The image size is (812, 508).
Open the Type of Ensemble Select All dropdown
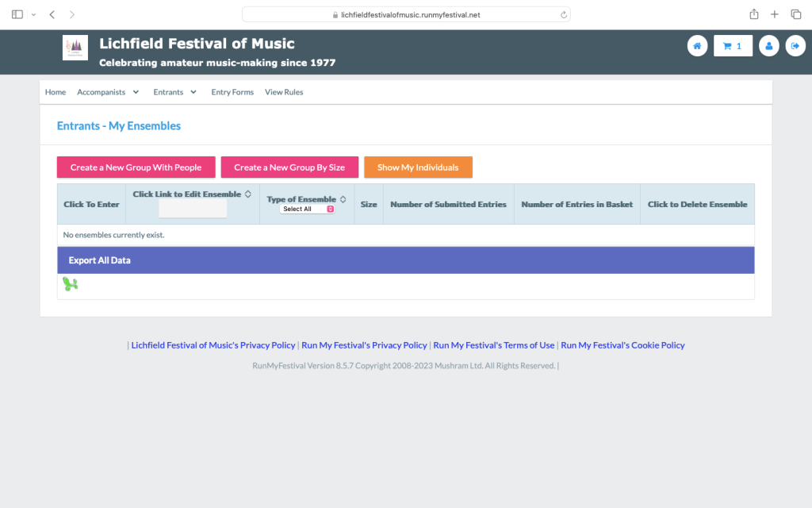pyautogui.click(x=308, y=209)
